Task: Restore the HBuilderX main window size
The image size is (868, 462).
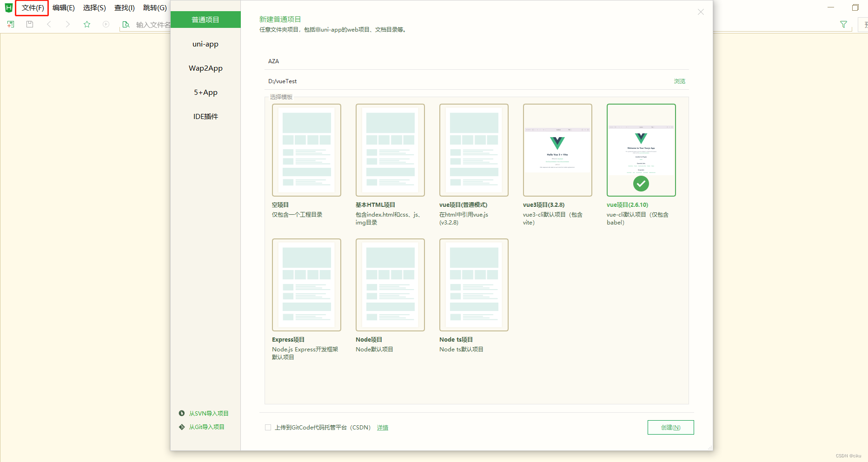Action: tap(855, 7)
